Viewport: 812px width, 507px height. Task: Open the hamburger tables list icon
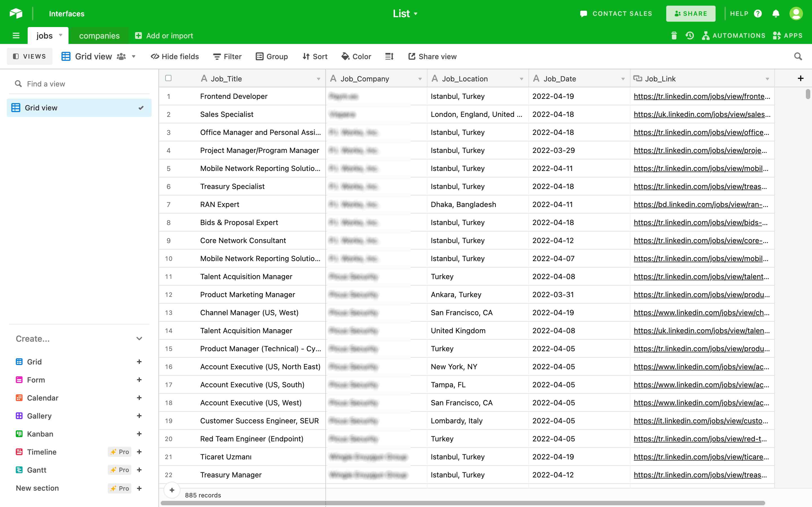[16, 35]
